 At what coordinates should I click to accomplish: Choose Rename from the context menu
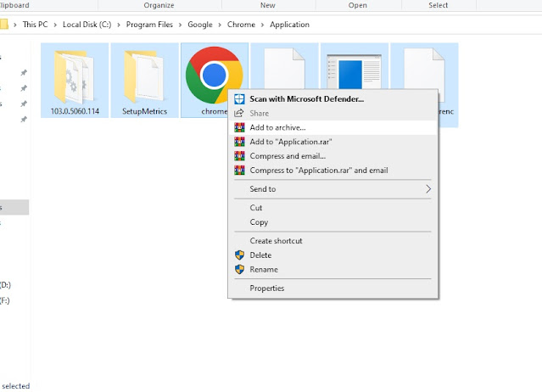pyautogui.click(x=332, y=269)
